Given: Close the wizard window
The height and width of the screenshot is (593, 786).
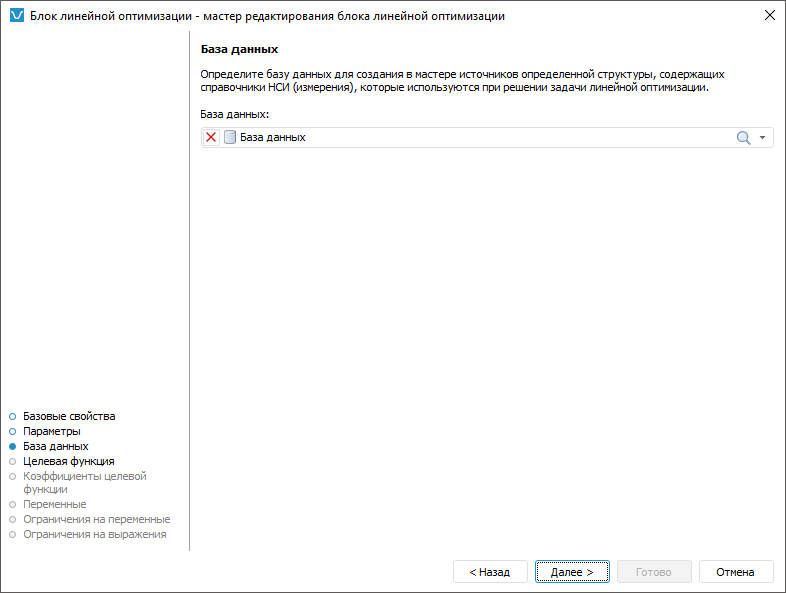Looking at the screenshot, I should tap(769, 16).
